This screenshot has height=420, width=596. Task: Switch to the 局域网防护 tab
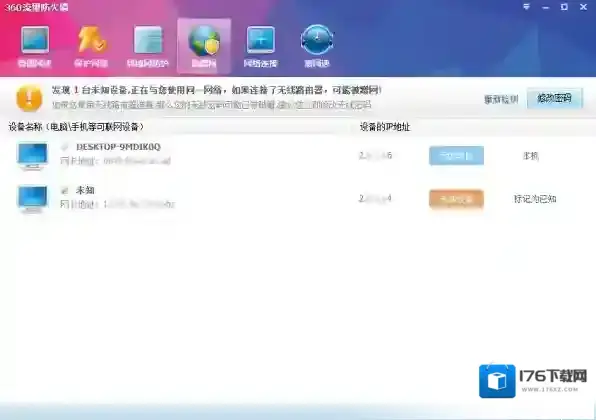click(147, 46)
